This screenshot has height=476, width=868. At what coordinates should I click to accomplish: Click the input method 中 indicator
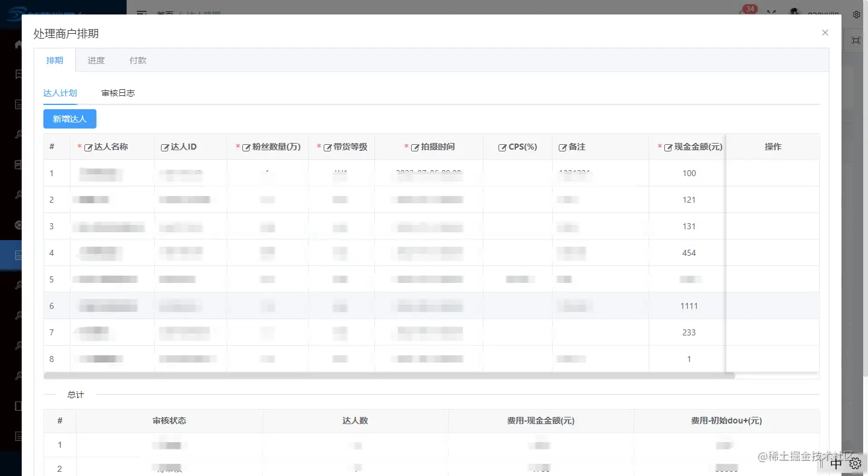click(836, 464)
